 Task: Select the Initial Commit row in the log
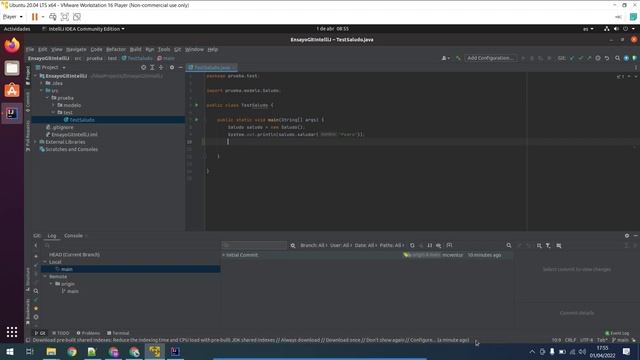coord(367,255)
